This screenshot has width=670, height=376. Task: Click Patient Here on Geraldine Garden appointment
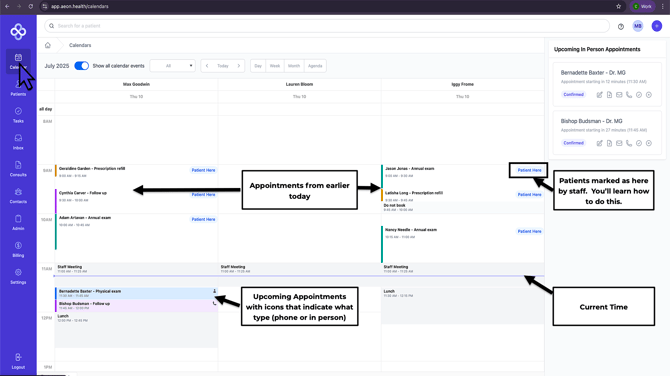(203, 170)
